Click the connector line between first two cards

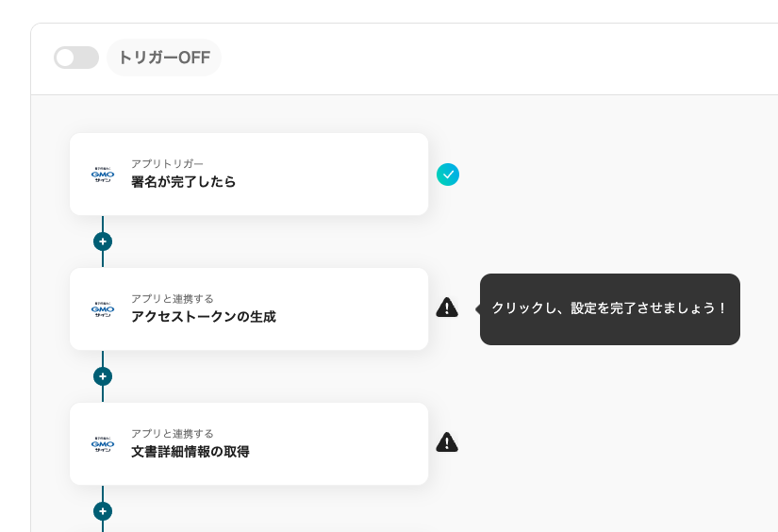coord(103,223)
